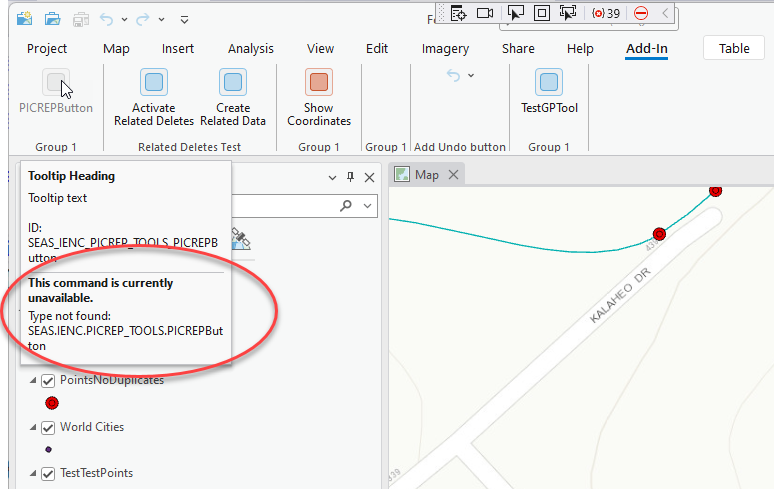774x489 pixels.
Task: Toggle World Cities layer visibility checkbox
Action: tap(48, 427)
